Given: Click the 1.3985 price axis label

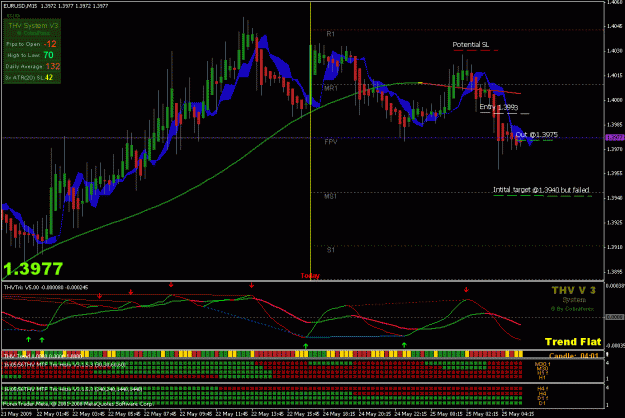Looking at the screenshot, I should tap(615, 125).
